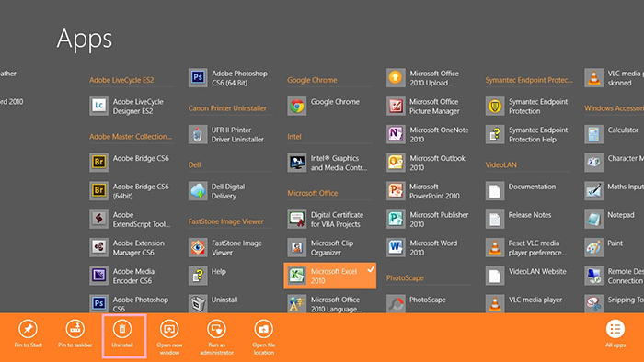Open the Notepad icon
Viewport: 644px width, 362px height.
pyautogui.click(x=594, y=219)
